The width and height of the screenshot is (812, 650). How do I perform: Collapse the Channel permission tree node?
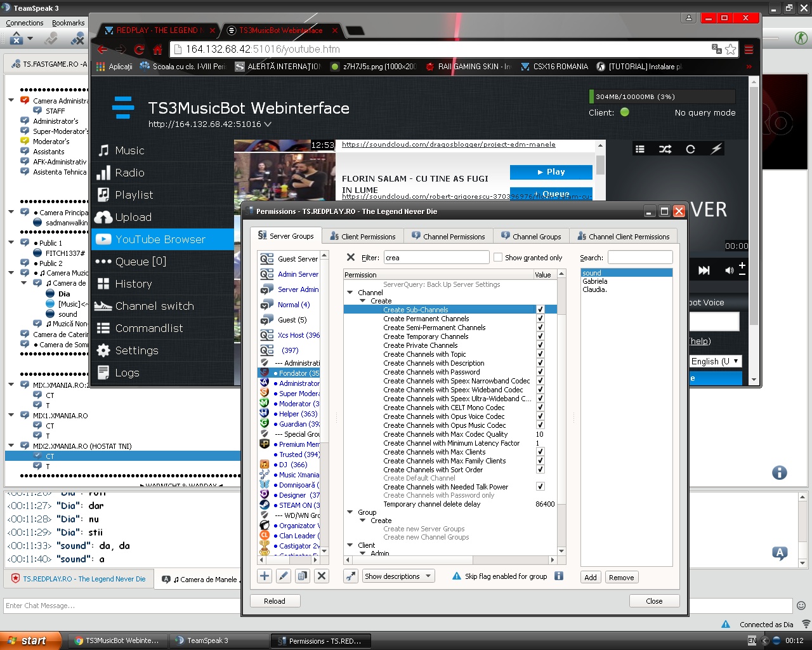[x=350, y=293]
